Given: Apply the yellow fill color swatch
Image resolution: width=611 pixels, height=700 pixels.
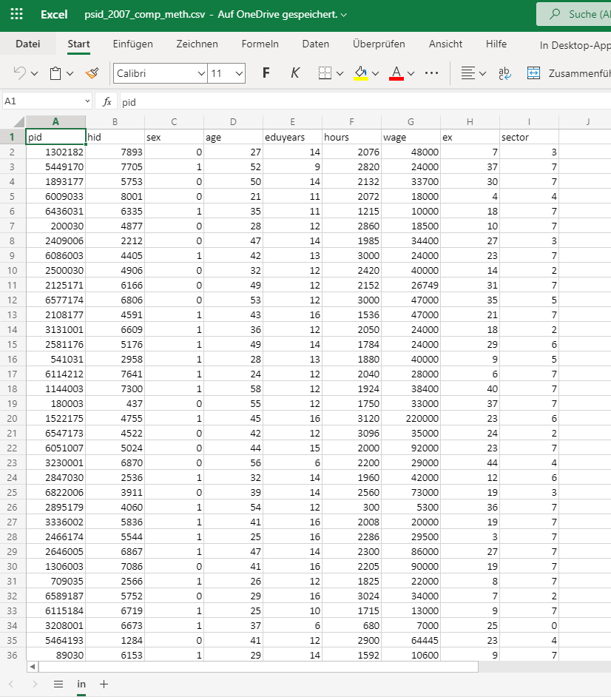Looking at the screenshot, I should point(361,73).
